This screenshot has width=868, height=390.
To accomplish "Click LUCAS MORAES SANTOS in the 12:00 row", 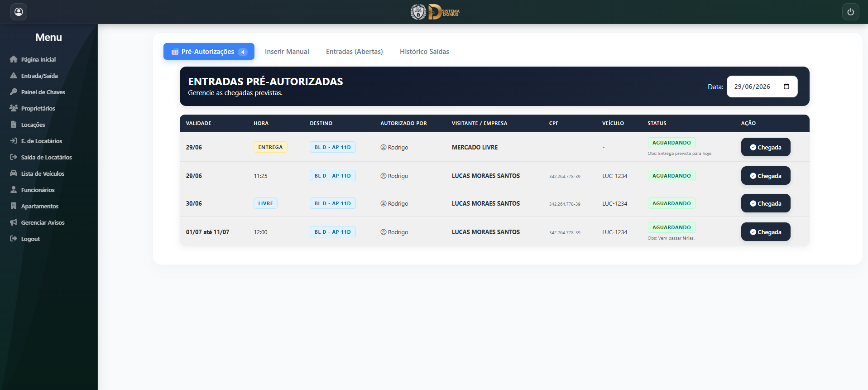I will (x=486, y=232).
